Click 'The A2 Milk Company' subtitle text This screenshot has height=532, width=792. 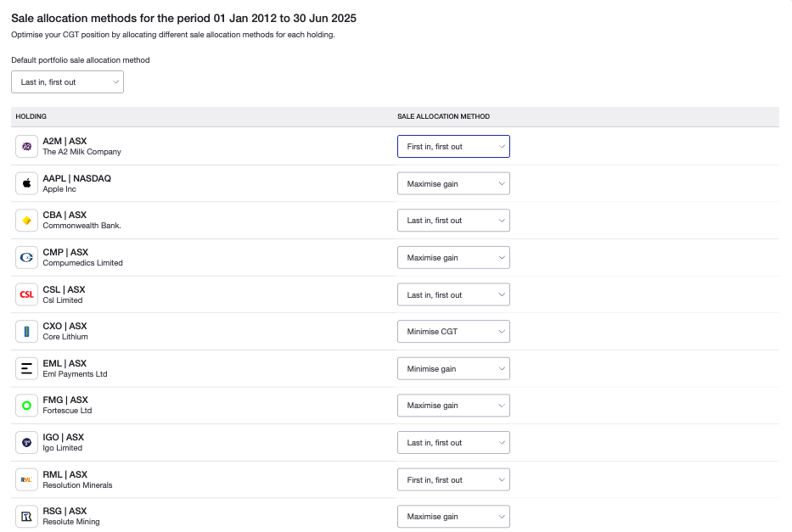coord(81,151)
